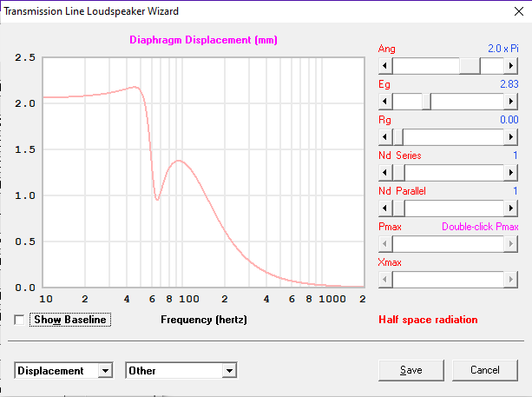Screen dimensions: 532x397
Task: Decrease Nd Series with its left arrow
Action: pyautogui.click(x=385, y=173)
